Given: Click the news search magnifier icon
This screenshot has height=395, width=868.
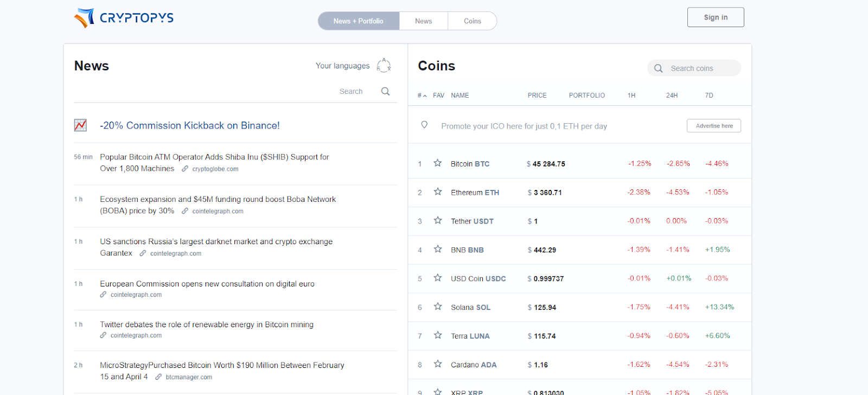Looking at the screenshot, I should (385, 91).
